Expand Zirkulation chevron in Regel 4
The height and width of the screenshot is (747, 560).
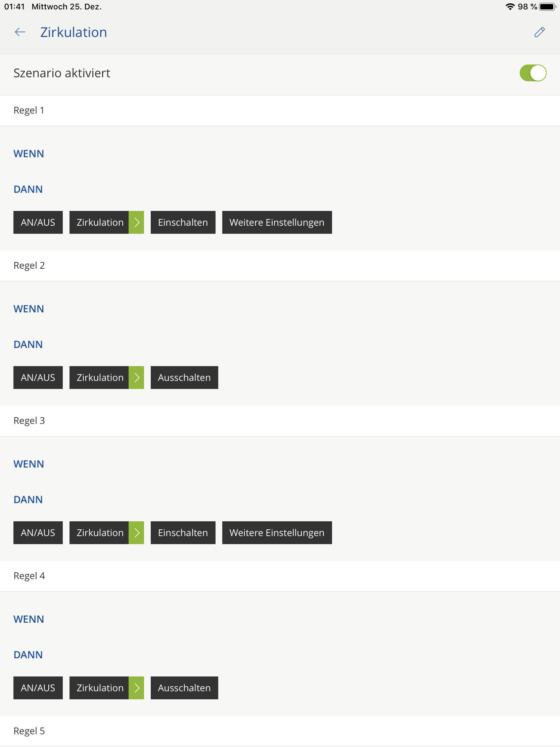[x=136, y=688]
